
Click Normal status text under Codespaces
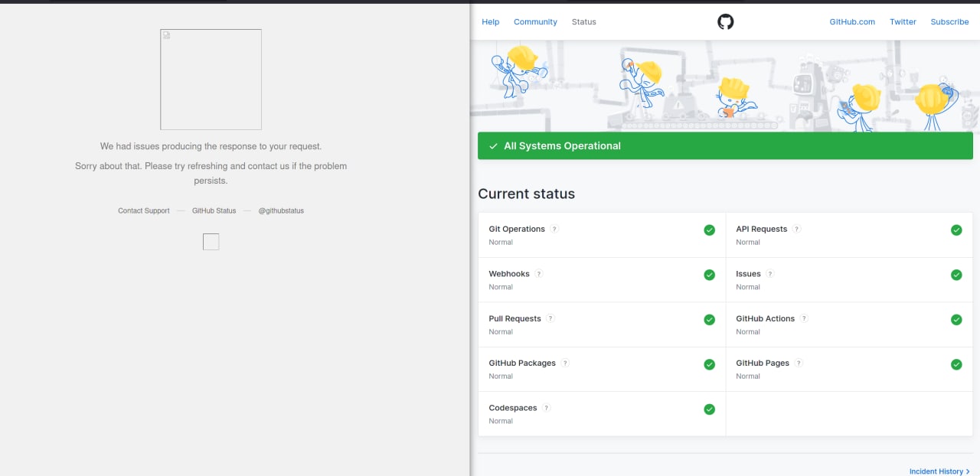[501, 421]
